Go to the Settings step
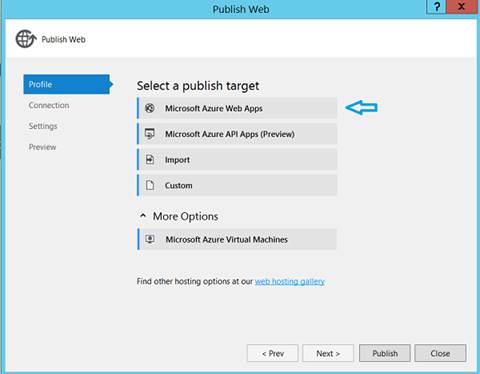This screenshot has width=480, height=374. click(43, 126)
